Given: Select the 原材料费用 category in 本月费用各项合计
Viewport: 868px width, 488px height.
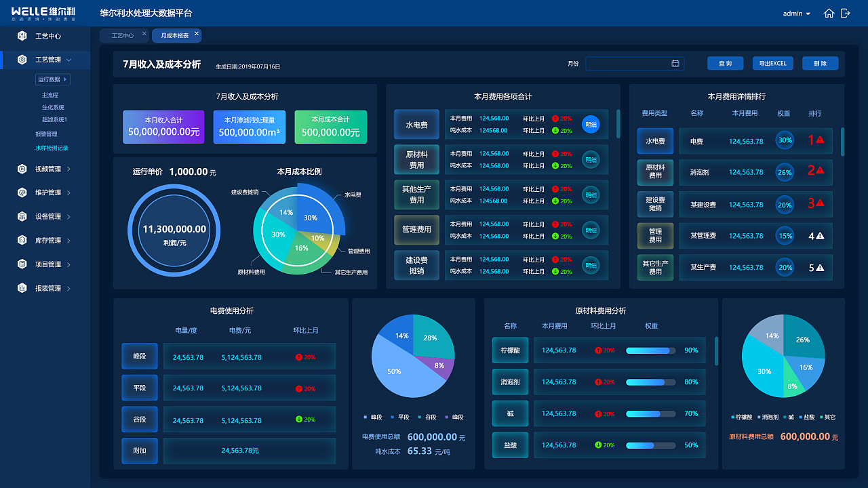Looking at the screenshot, I should coord(416,160).
